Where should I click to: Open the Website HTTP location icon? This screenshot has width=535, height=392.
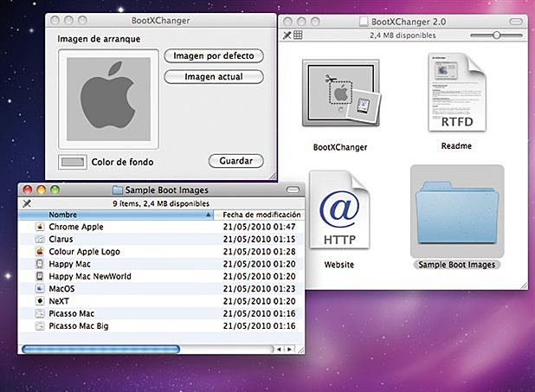[x=339, y=210]
